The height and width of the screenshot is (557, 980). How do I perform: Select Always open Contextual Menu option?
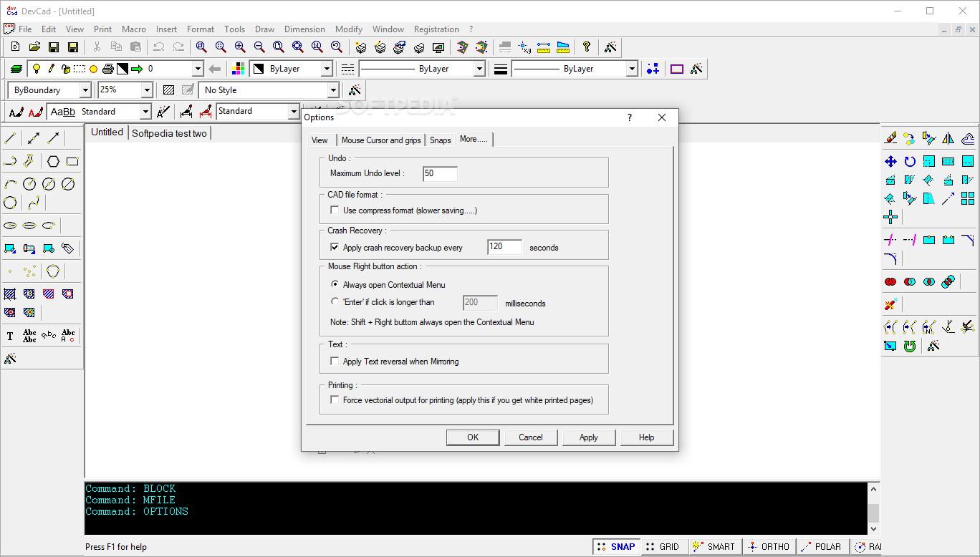pyautogui.click(x=335, y=284)
